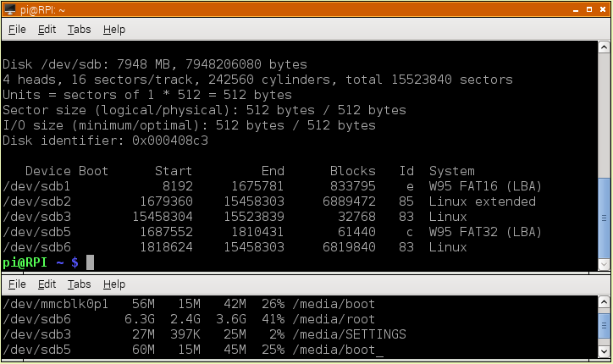Open File menu in bottom terminal
Screen dimensions: 613x364
17,284
